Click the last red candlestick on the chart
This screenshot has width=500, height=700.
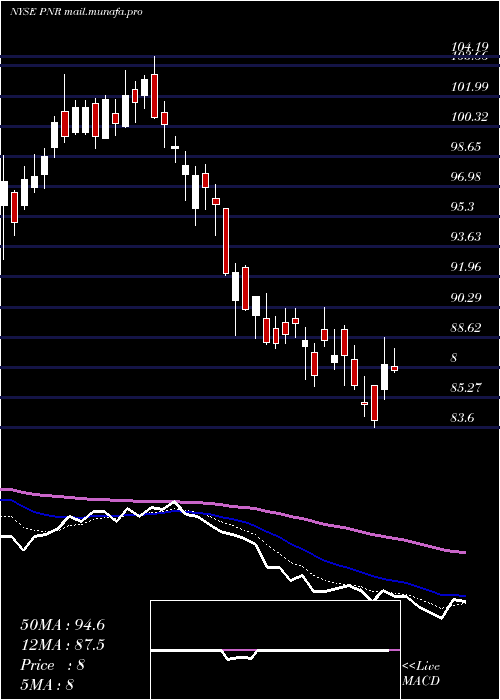coord(395,368)
